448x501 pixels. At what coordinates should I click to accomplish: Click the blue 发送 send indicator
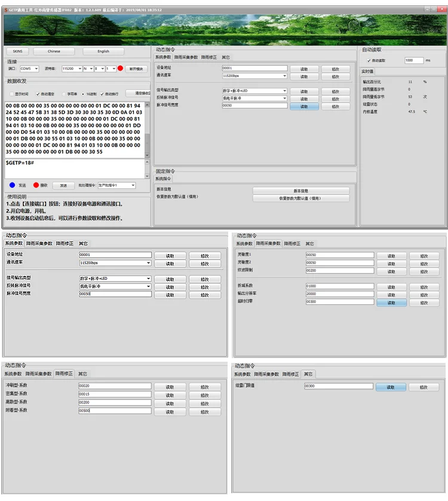pos(13,185)
